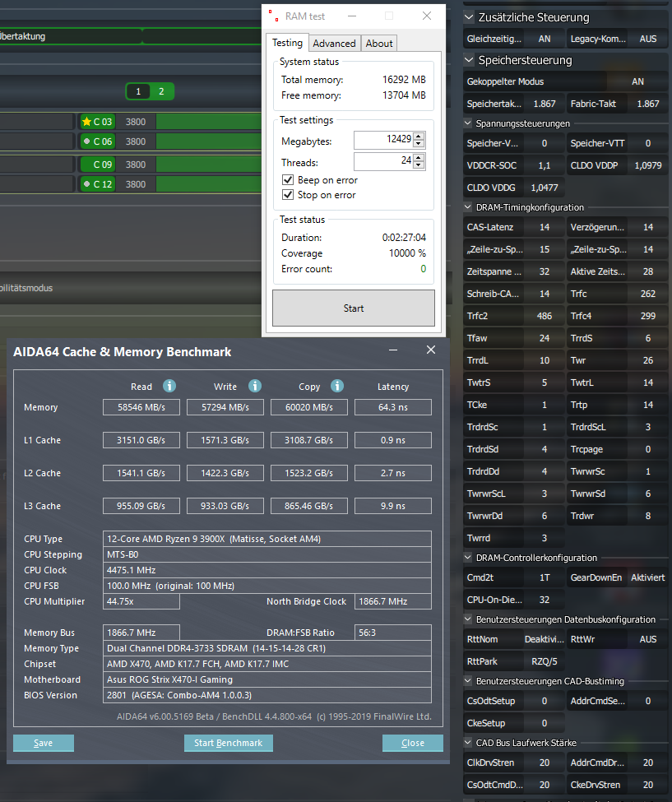
Task: Click the dot indicator on core C 06
Action: 87,141
